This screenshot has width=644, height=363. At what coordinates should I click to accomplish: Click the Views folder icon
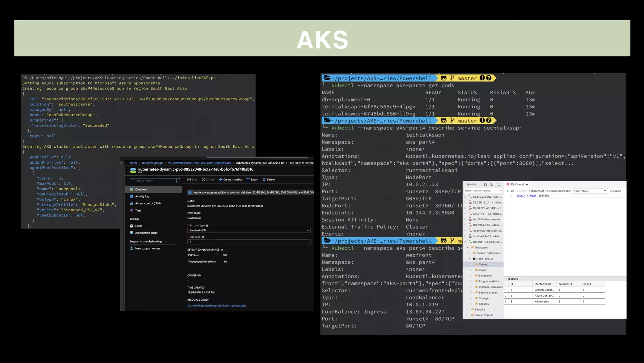tap(476, 270)
